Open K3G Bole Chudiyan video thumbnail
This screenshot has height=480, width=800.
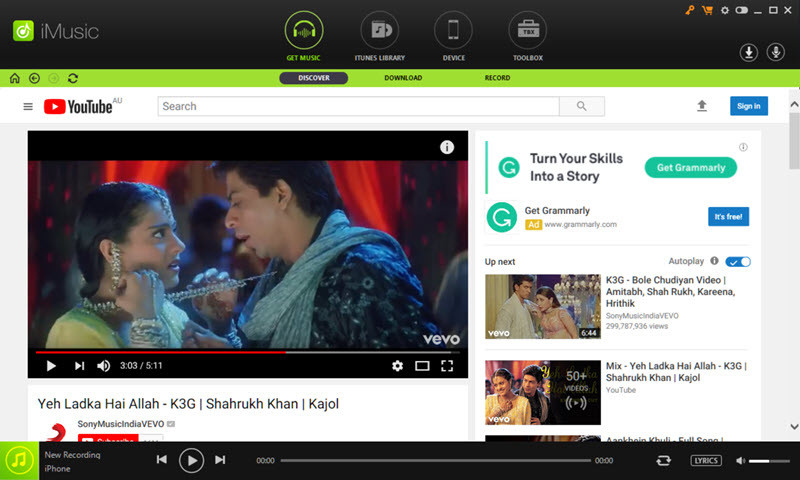click(543, 307)
